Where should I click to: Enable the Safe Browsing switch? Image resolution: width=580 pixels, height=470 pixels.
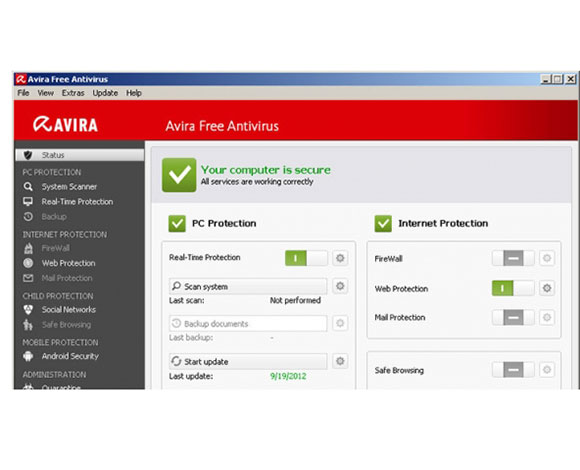coord(513,369)
